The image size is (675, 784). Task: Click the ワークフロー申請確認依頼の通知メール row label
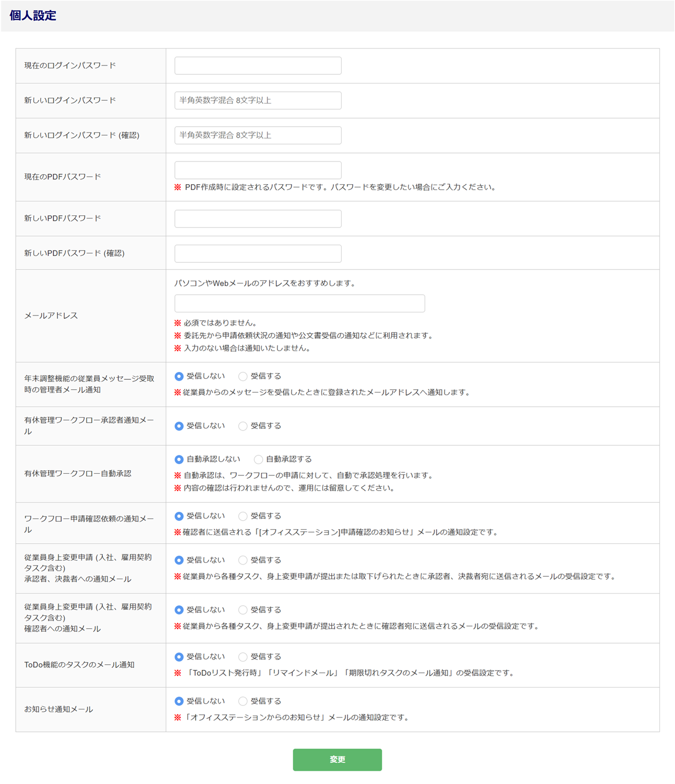click(89, 524)
